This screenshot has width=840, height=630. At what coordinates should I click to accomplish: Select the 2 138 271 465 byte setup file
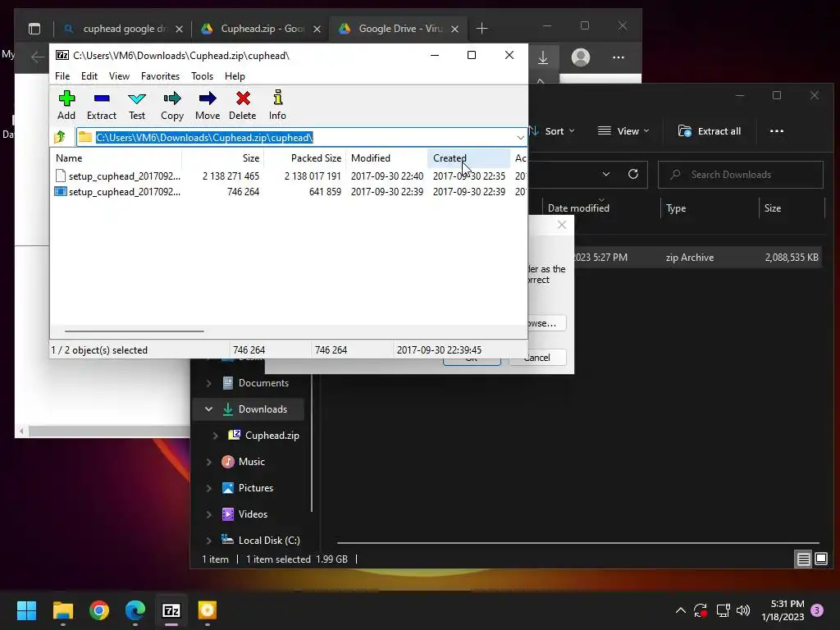click(290, 176)
